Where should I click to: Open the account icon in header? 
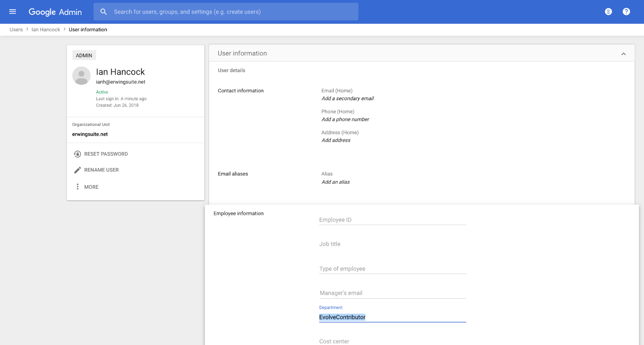[608, 12]
